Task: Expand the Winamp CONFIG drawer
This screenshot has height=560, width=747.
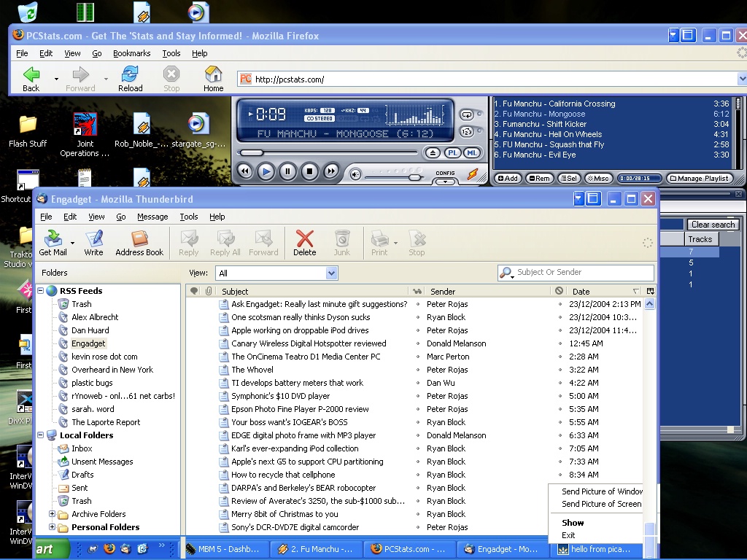Action: pos(445,182)
